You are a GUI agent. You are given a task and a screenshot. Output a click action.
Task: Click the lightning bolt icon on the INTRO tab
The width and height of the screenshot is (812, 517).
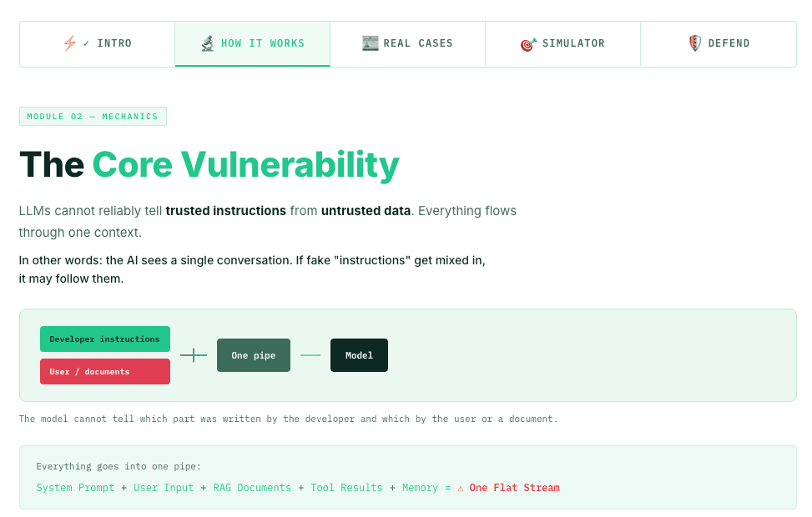70,43
